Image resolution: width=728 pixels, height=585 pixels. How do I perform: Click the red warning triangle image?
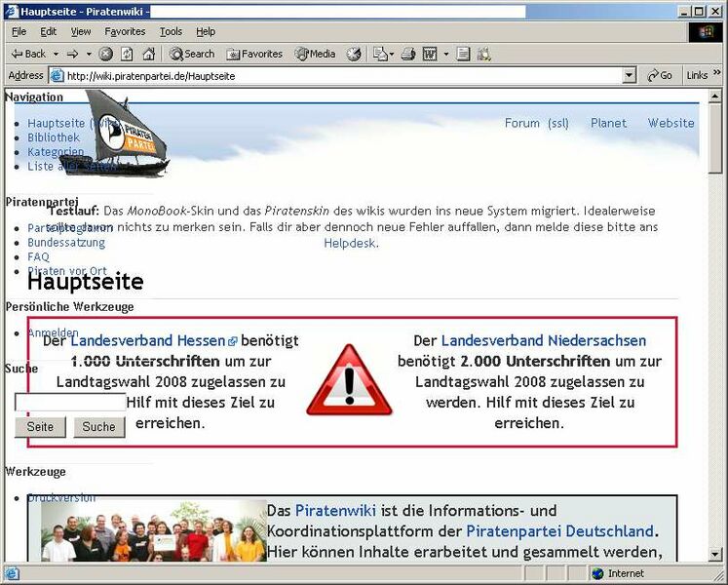[x=349, y=380]
